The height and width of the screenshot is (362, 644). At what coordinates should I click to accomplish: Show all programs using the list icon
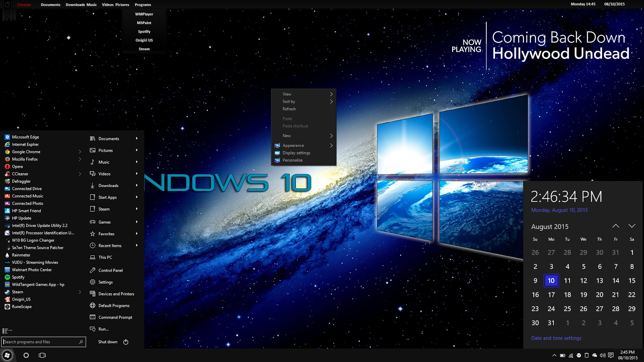point(7,331)
